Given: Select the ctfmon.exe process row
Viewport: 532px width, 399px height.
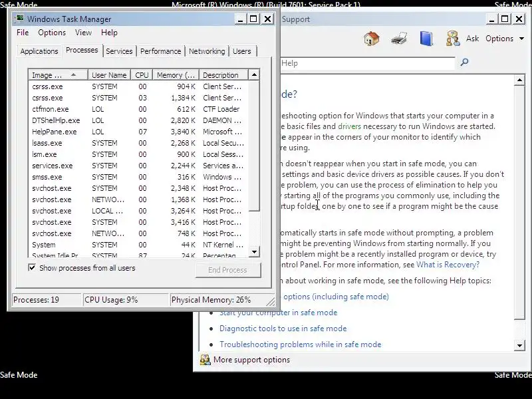Looking at the screenshot, I should tap(138, 109).
